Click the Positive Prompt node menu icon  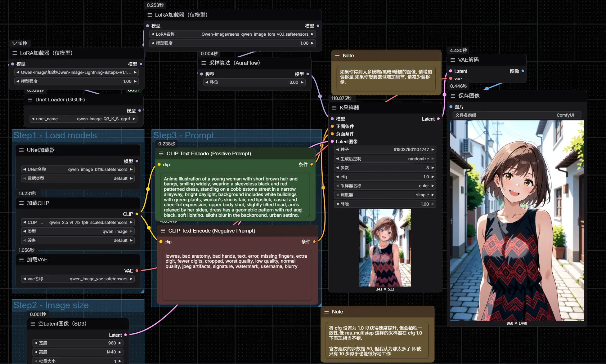click(x=161, y=153)
